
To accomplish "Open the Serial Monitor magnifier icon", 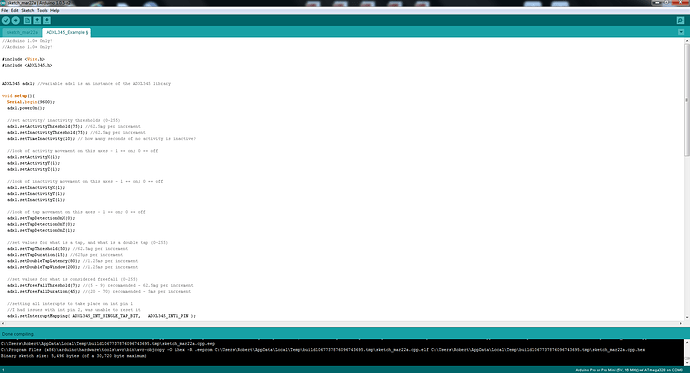I will pyautogui.click(x=680, y=20).
